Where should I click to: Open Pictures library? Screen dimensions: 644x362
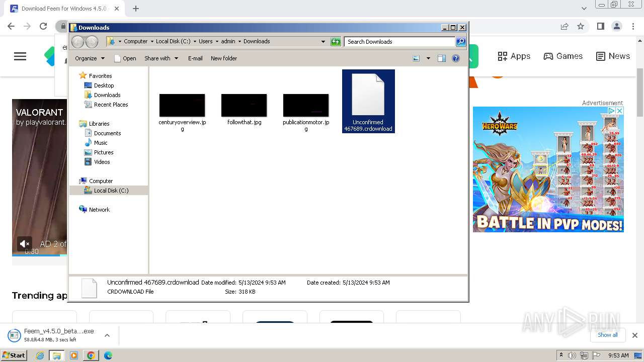click(x=104, y=152)
